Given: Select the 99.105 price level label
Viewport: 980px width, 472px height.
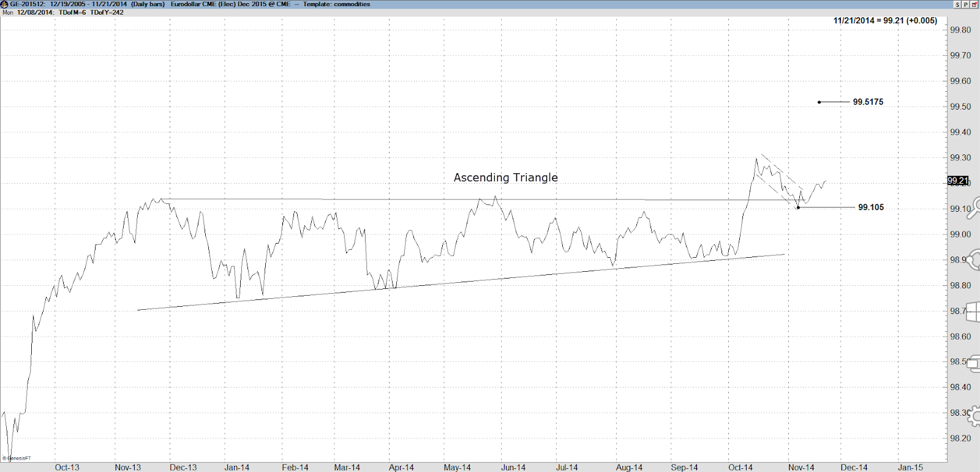Looking at the screenshot, I should (871, 208).
